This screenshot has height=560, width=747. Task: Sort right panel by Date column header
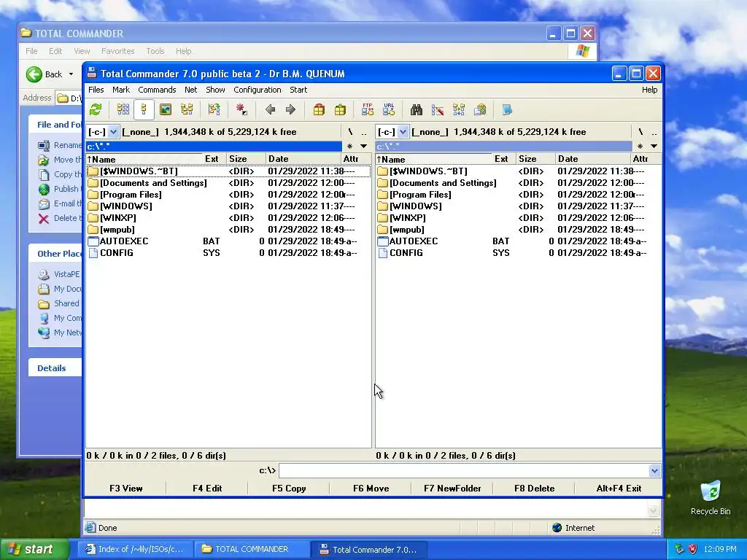point(593,159)
